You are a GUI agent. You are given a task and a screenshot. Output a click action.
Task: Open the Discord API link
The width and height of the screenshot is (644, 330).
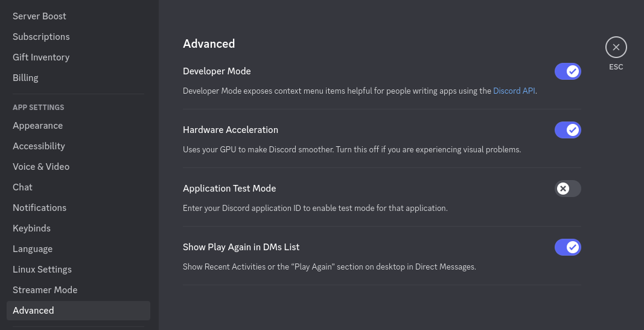point(514,91)
